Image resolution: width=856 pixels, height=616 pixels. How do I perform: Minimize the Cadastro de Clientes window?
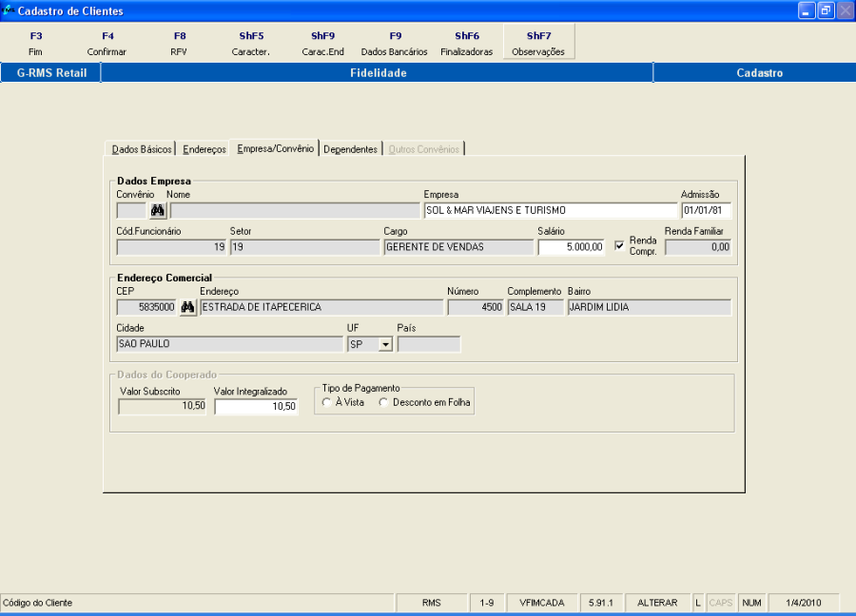[807, 10]
